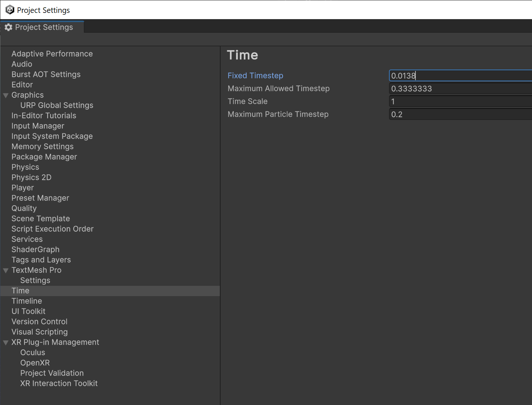
Task: Collapse the TextMesh Pro tree section
Action: 6,270
